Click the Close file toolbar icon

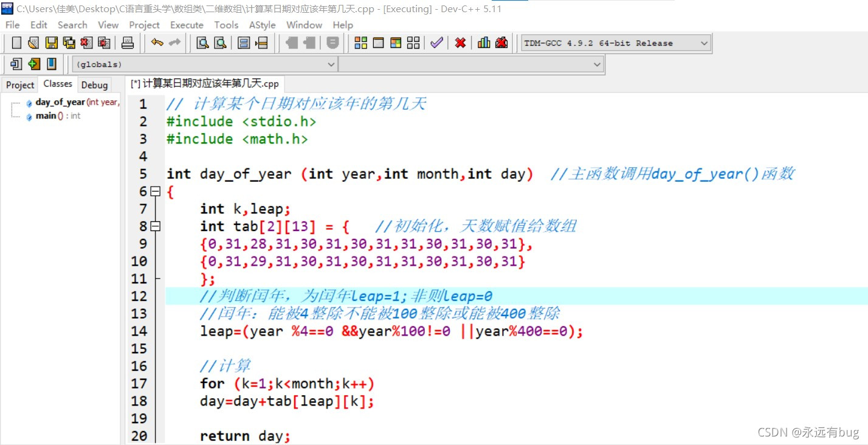(x=86, y=43)
